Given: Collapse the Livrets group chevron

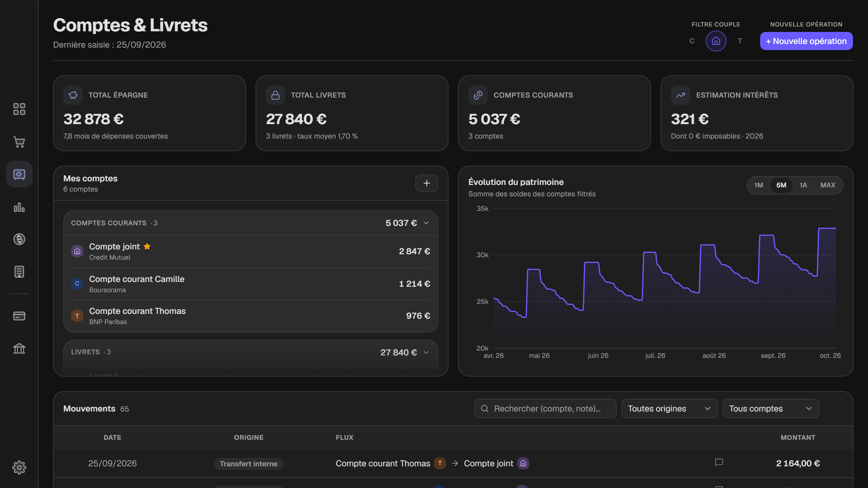Looking at the screenshot, I should 426,352.
